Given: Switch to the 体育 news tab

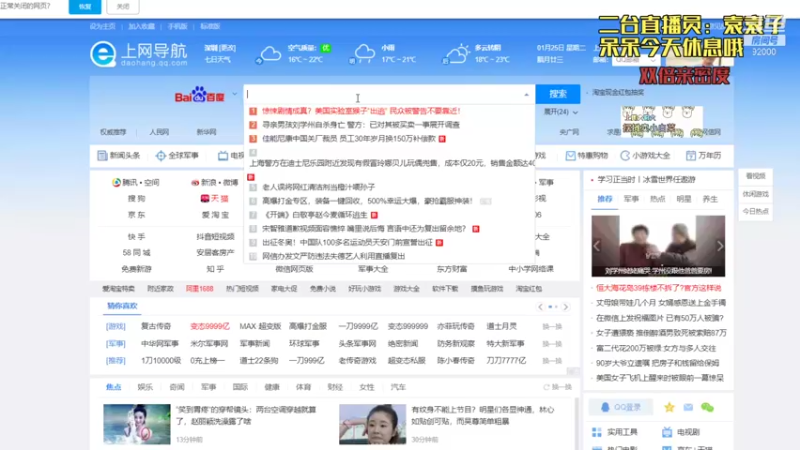Looking at the screenshot, I should click(x=303, y=387).
